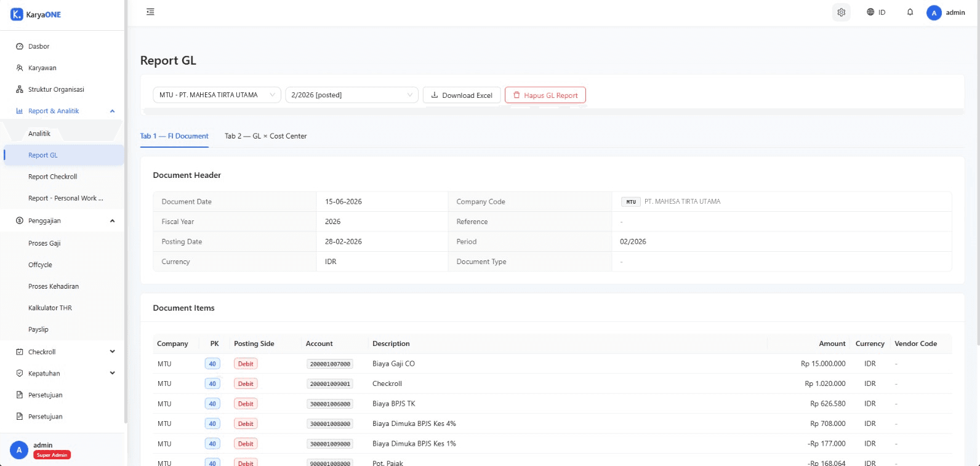Image resolution: width=980 pixels, height=466 pixels.
Task: Click the Hapus GL Report button
Action: 545,95
